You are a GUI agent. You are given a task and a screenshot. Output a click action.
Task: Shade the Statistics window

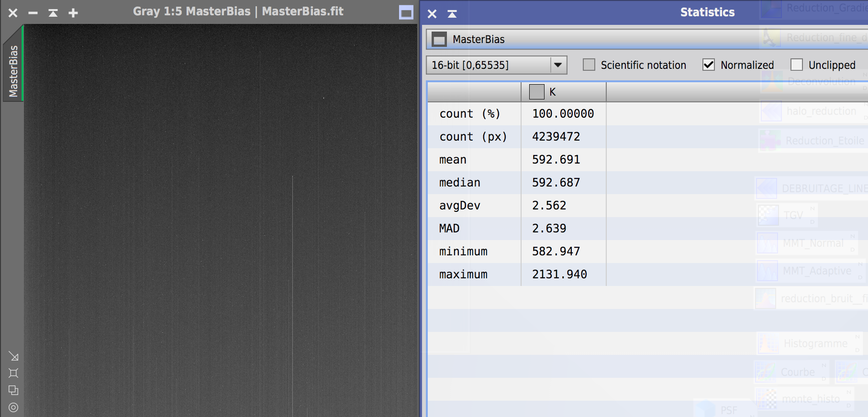[x=452, y=13]
